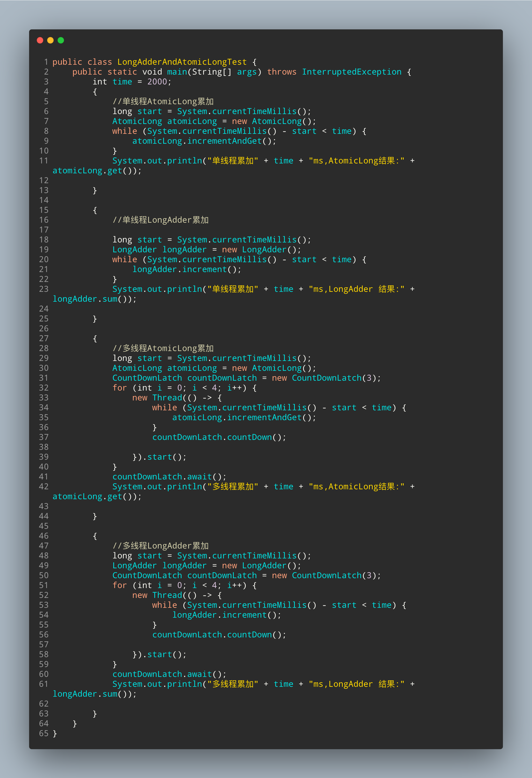Click the comment //单线程AtomicLong累加
The height and width of the screenshot is (778, 532).
point(163,101)
